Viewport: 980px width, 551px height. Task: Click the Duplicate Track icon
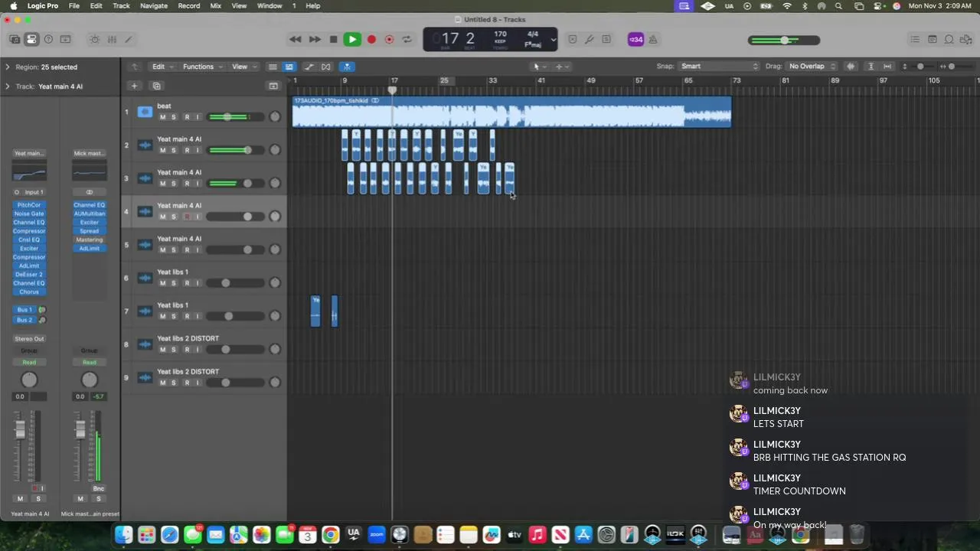[x=156, y=86]
